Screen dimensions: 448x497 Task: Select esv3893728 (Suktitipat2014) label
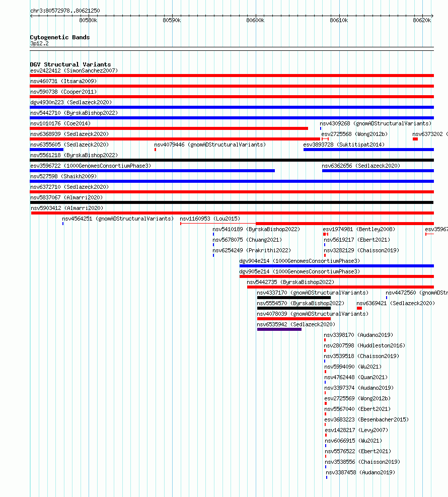tap(344, 145)
